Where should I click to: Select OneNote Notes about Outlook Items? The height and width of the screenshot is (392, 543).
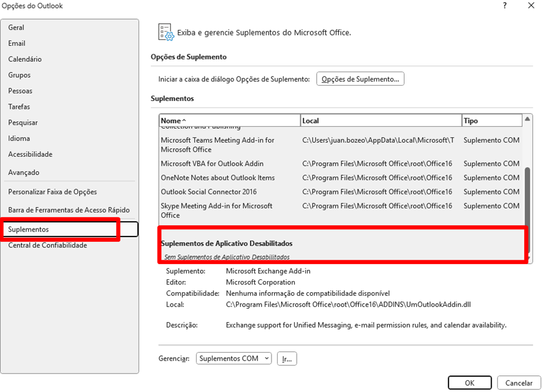tap(218, 178)
